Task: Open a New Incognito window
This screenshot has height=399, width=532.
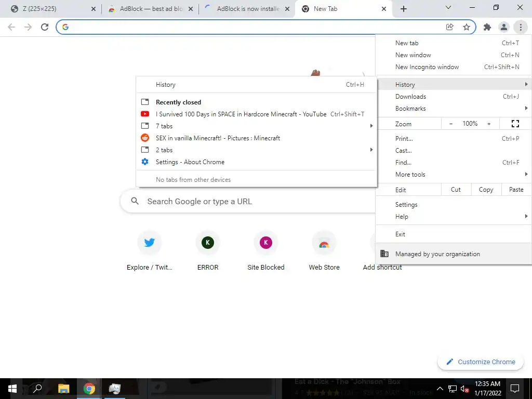Action: 454,67
